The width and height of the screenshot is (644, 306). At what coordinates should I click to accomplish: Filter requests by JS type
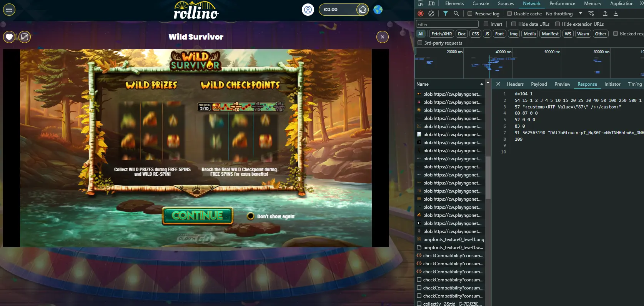coord(487,34)
